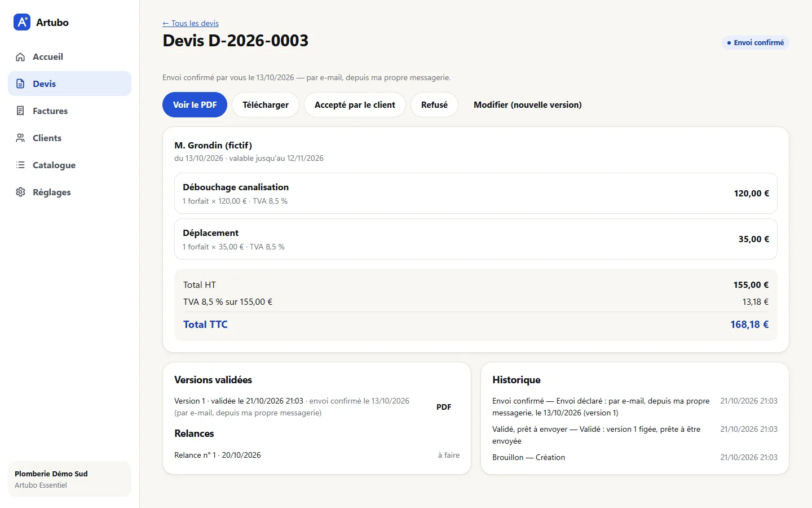Open the Factures menu label
812x508 pixels.
pyautogui.click(x=50, y=111)
